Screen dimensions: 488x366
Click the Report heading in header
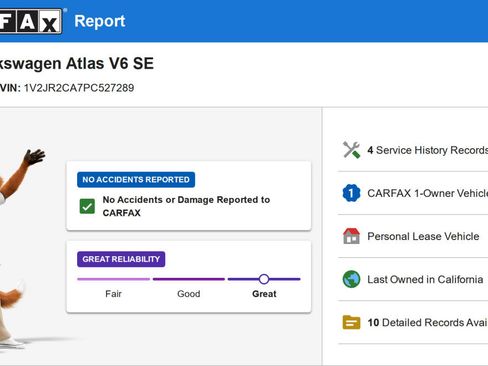(100, 21)
